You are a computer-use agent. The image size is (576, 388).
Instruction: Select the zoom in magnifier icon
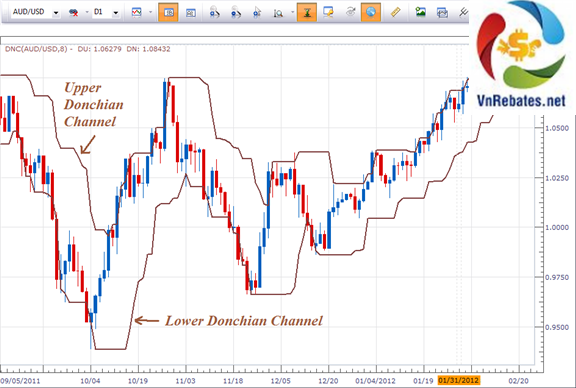tap(214, 12)
